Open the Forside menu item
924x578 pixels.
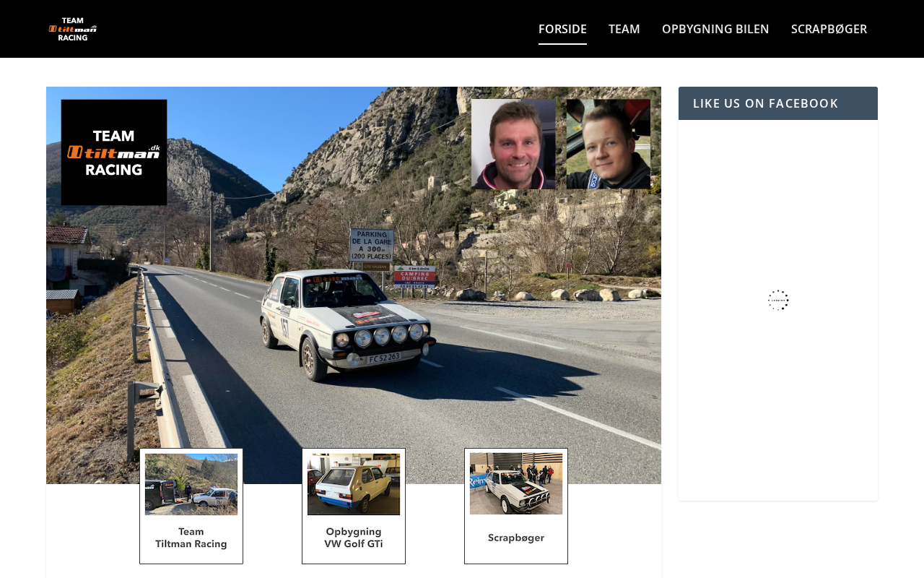(562, 29)
